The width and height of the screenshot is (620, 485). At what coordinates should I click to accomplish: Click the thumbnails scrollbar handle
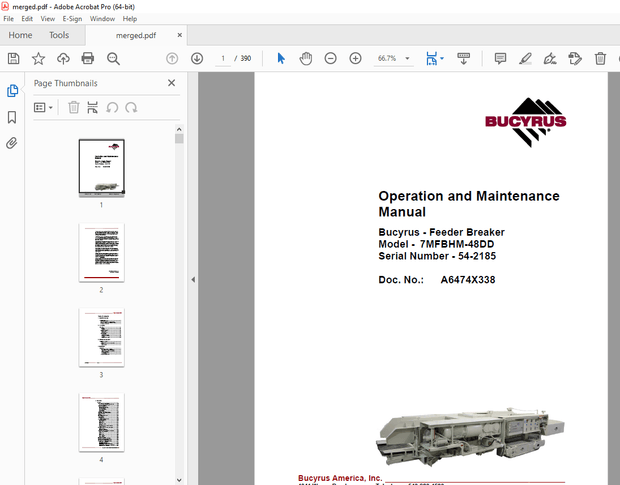point(179,139)
